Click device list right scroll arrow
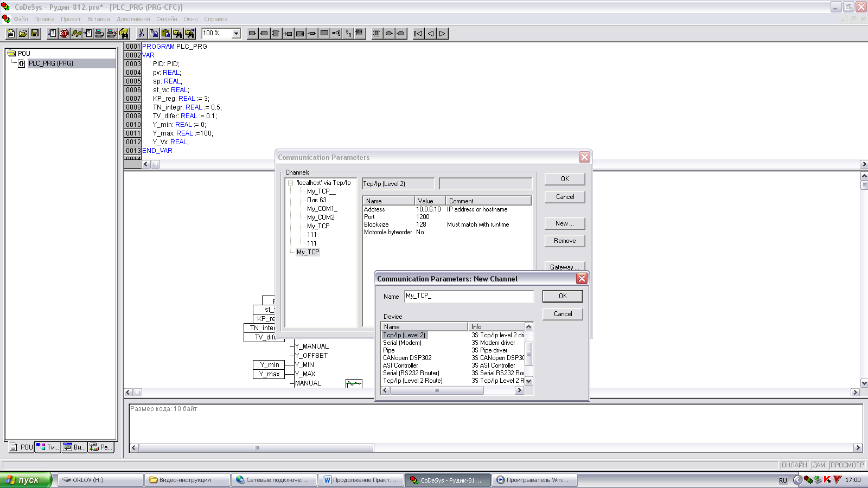The height and width of the screenshot is (488, 868). 519,390
